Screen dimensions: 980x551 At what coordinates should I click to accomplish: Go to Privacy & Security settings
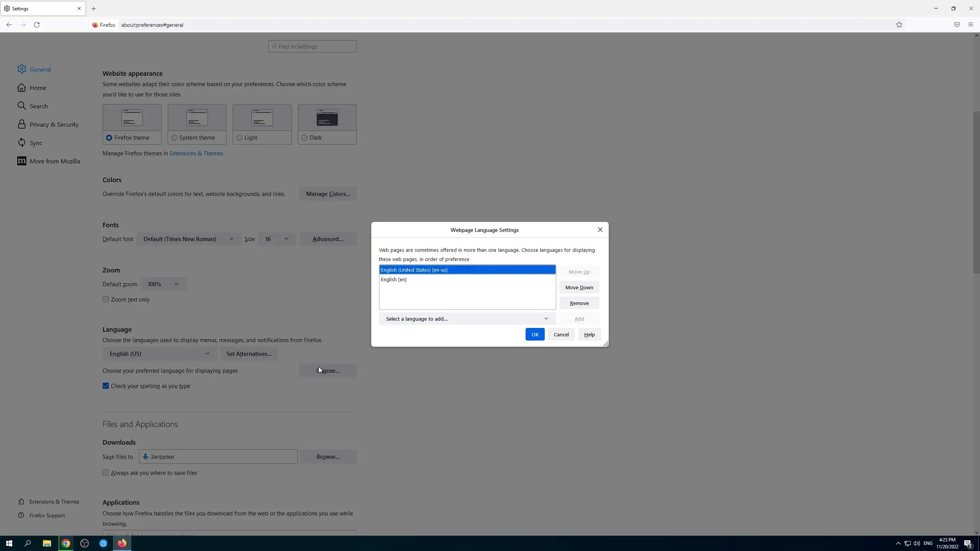54,125
